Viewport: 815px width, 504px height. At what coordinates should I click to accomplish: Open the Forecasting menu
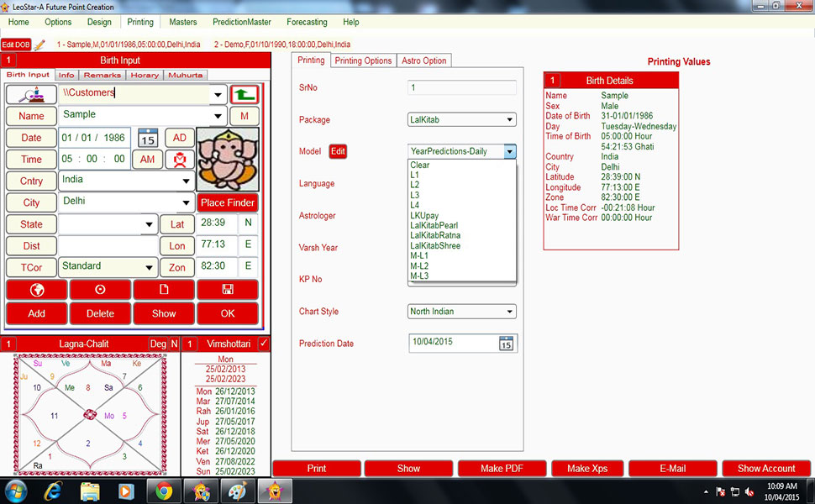[307, 22]
